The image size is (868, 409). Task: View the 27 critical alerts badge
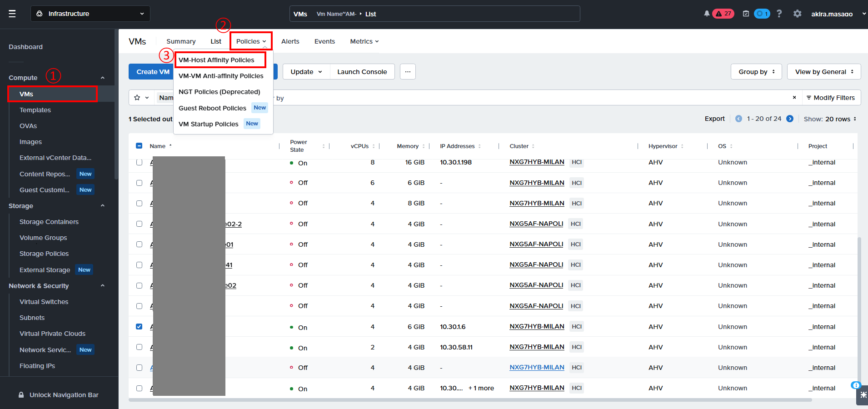click(x=723, y=14)
